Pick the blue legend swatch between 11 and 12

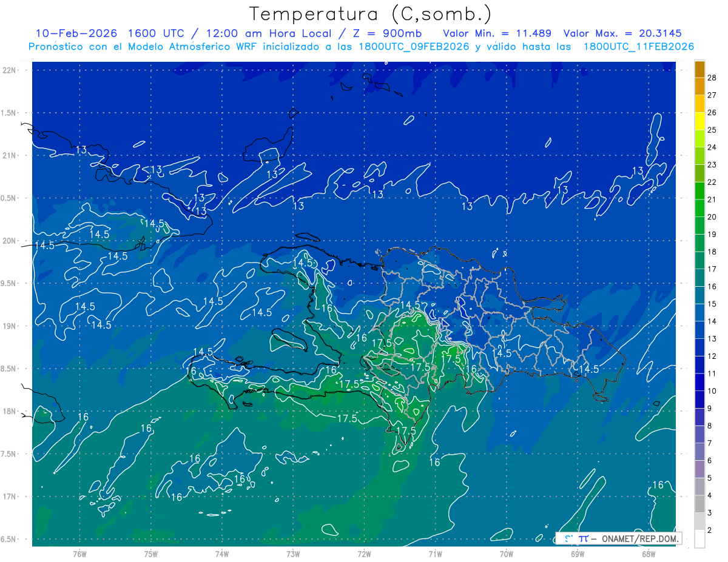tap(699, 365)
